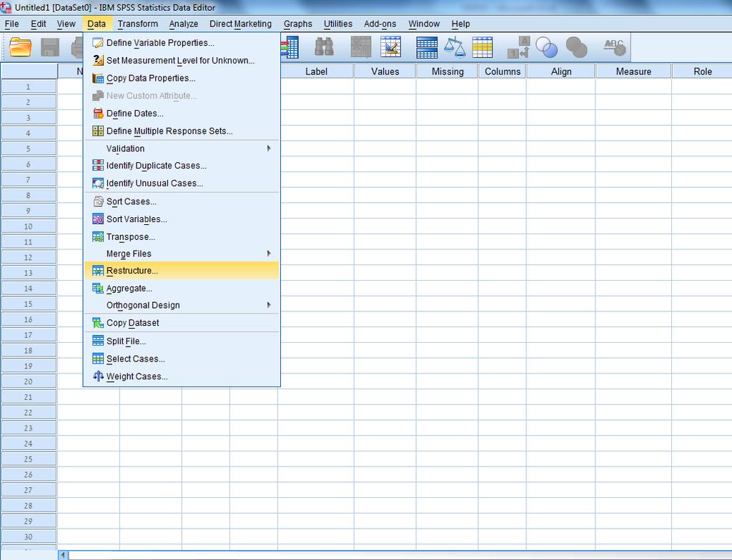Choose Set Measurement Level for Unknown
The image size is (732, 560).
click(182, 60)
